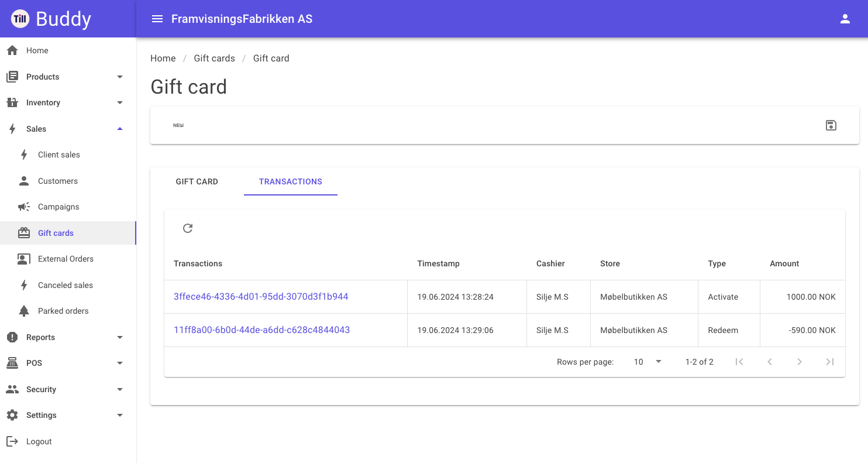Click the save floppy disk icon
This screenshot has height=463, width=868.
click(x=831, y=125)
